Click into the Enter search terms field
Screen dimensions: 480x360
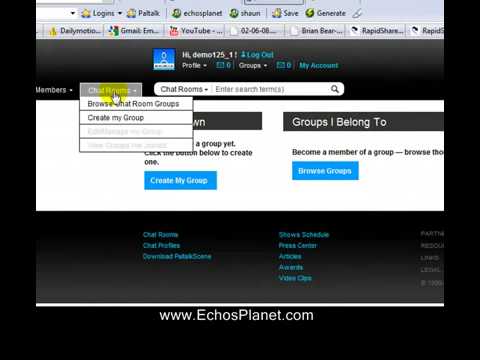coord(271,89)
